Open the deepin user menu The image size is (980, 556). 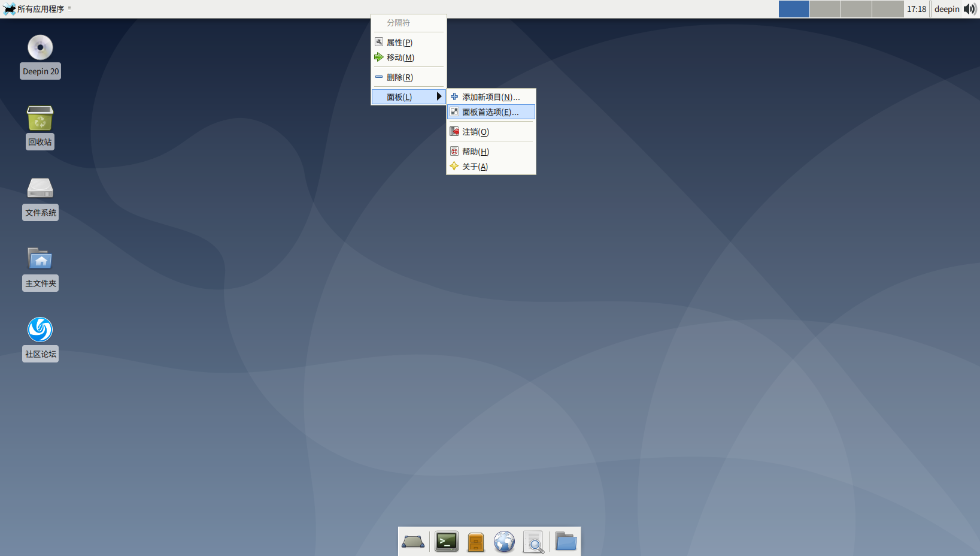[947, 9]
